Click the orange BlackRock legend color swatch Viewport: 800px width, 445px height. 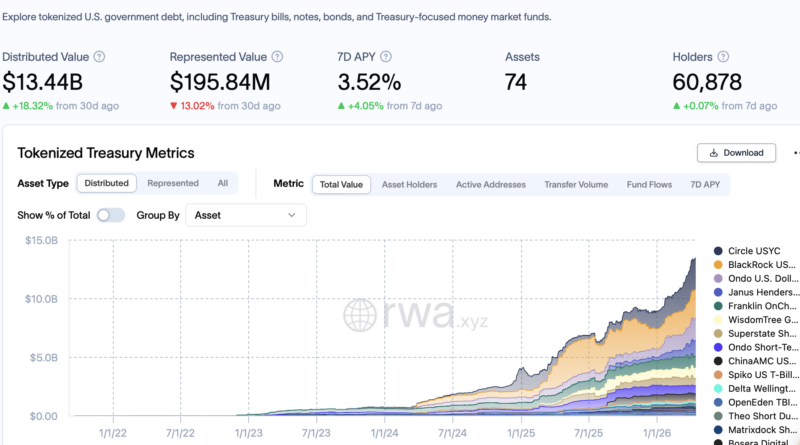click(718, 264)
